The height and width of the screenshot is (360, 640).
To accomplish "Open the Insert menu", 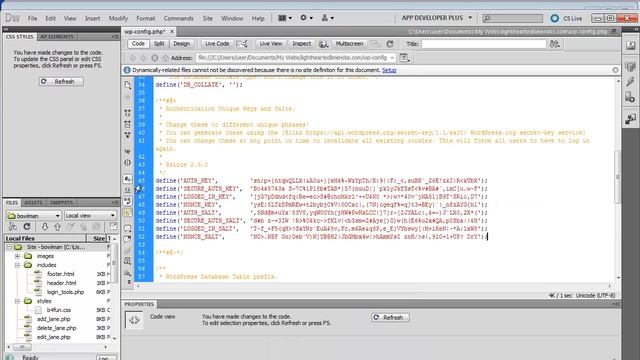I will click(x=92, y=18).
